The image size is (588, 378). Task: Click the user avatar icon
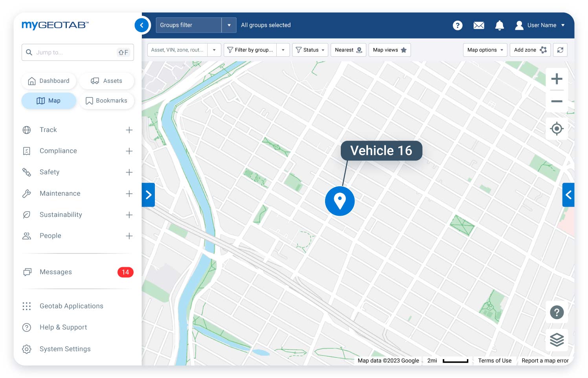pyautogui.click(x=519, y=25)
